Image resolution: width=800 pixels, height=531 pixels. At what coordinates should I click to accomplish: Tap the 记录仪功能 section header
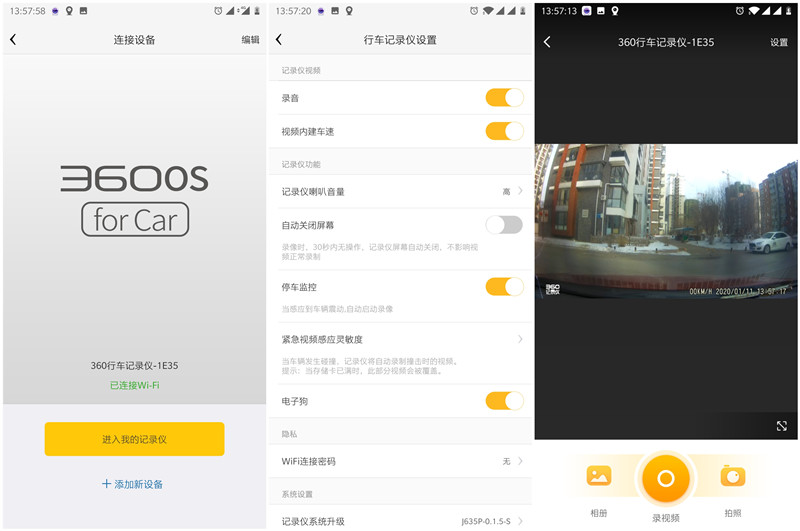pyautogui.click(x=301, y=164)
